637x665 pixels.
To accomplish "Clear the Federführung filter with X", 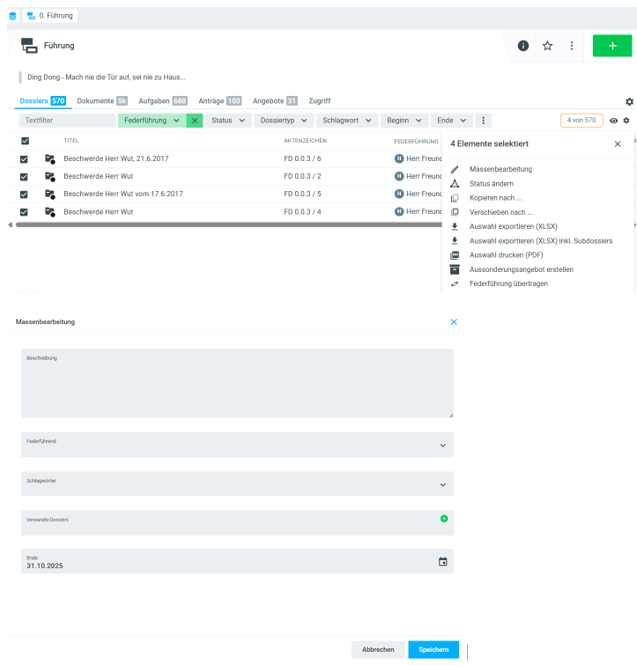I will (194, 120).
